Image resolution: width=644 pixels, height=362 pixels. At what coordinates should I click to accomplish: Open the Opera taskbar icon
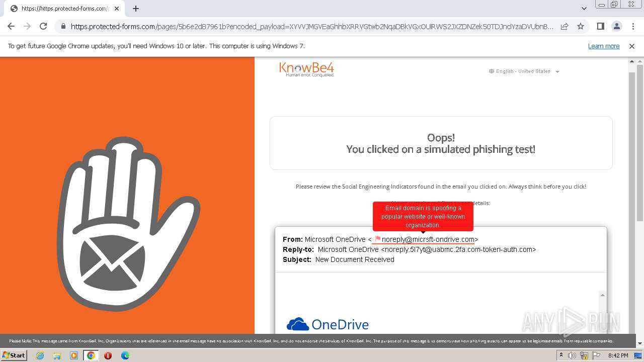[108, 355]
